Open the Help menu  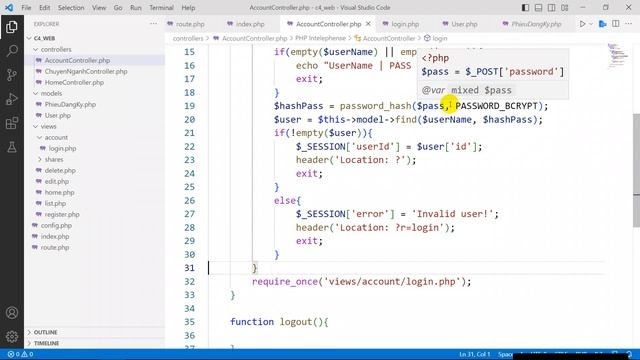point(188,8)
